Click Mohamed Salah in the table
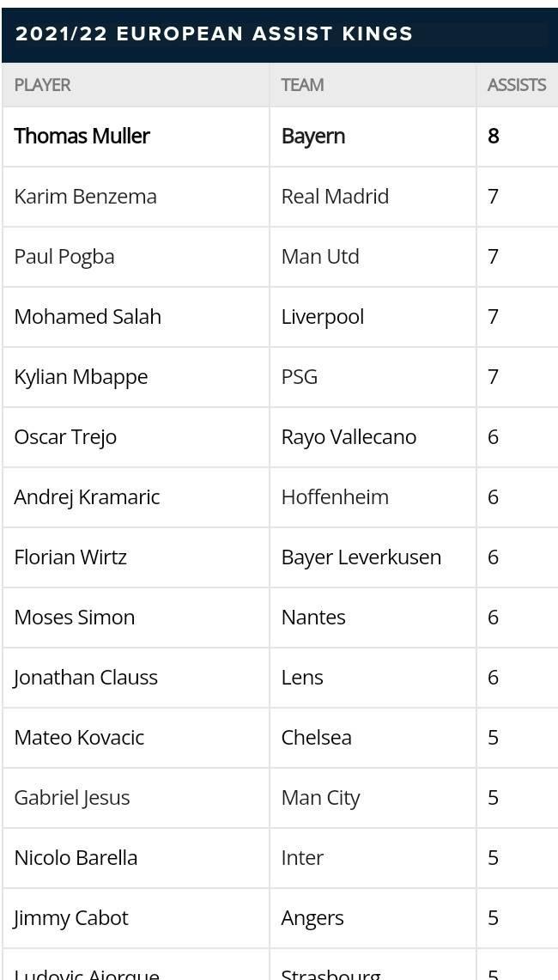558x980 pixels. 88,317
